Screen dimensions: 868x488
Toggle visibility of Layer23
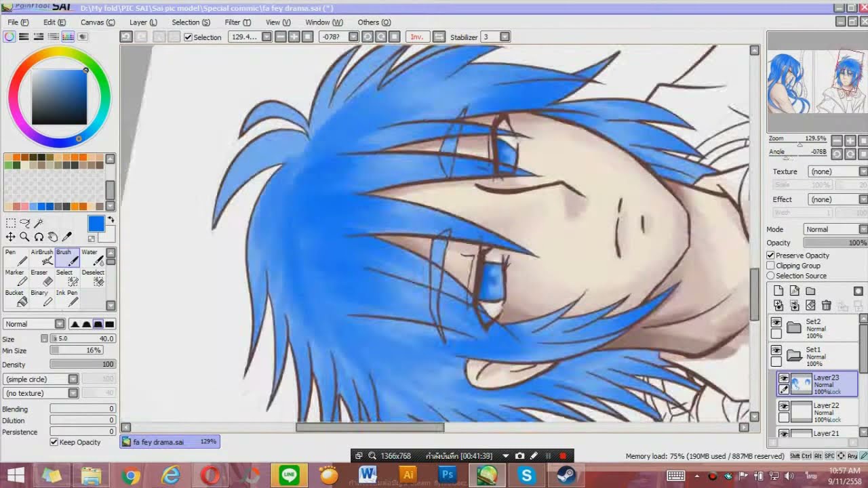click(784, 378)
